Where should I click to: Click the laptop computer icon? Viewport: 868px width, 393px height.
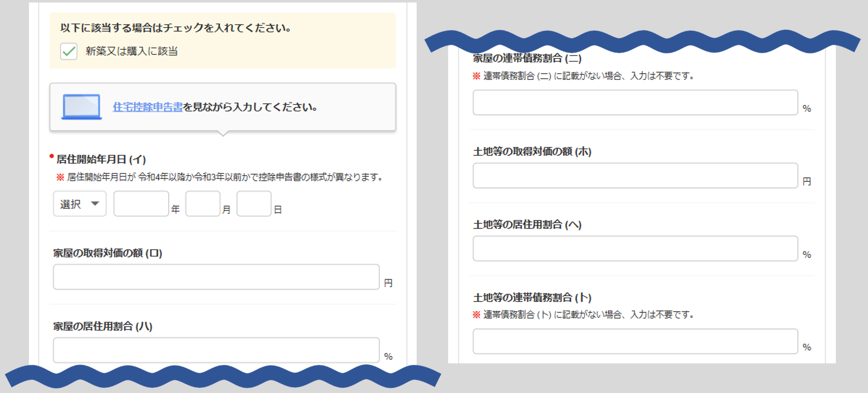(81, 106)
